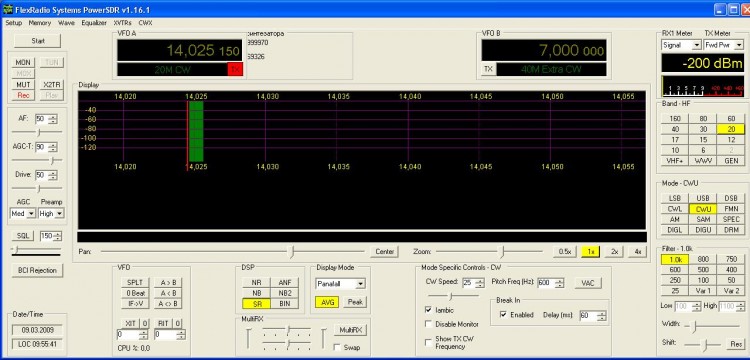
Task: Toggle the SQL squelch button
Action: point(23,236)
